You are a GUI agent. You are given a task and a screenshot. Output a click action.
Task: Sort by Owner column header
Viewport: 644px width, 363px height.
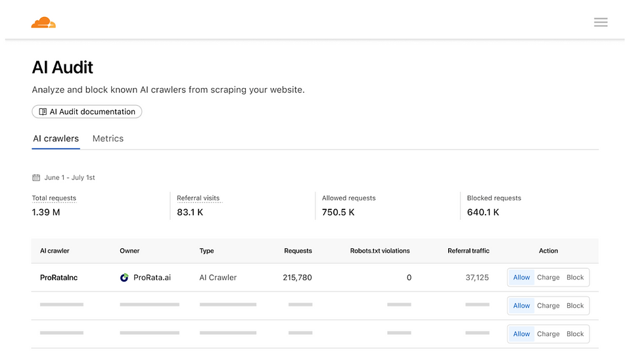pos(130,251)
